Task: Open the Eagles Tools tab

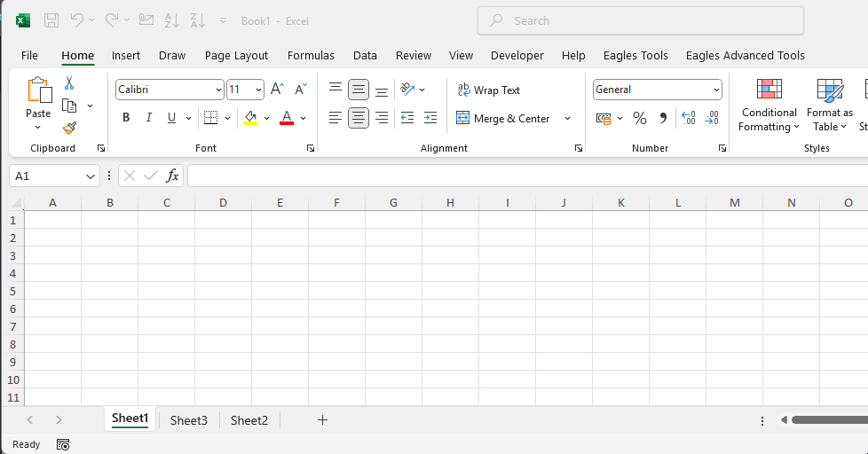Action: point(635,55)
